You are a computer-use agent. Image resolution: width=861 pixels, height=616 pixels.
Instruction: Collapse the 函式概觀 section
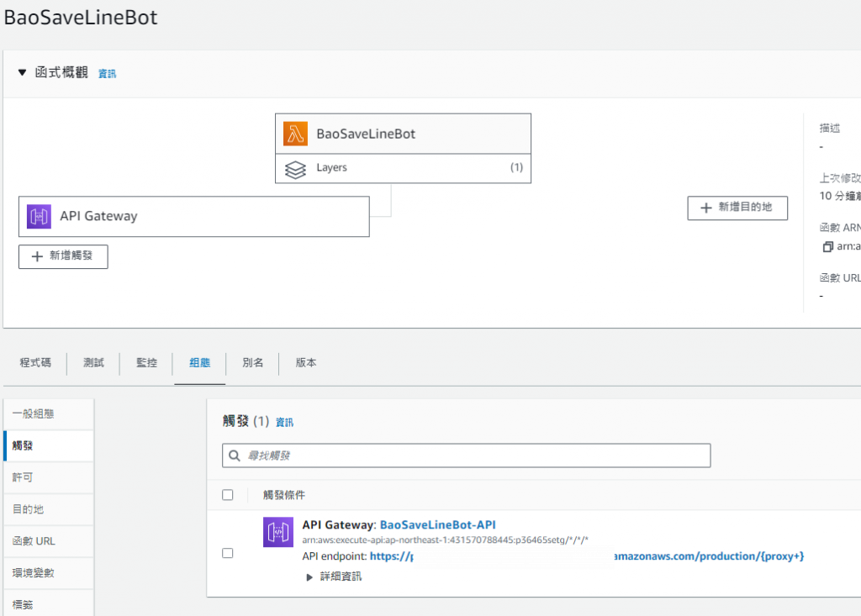point(23,73)
